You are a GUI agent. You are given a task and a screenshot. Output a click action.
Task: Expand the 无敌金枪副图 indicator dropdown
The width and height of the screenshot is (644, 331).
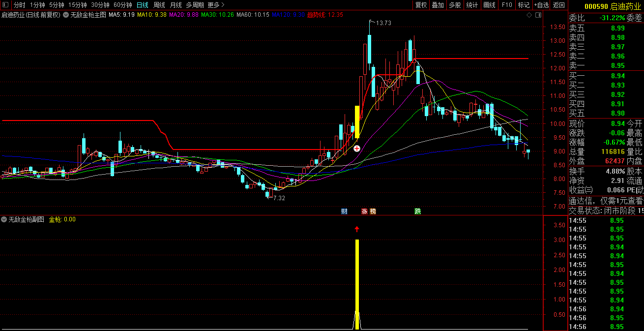(x=4, y=219)
